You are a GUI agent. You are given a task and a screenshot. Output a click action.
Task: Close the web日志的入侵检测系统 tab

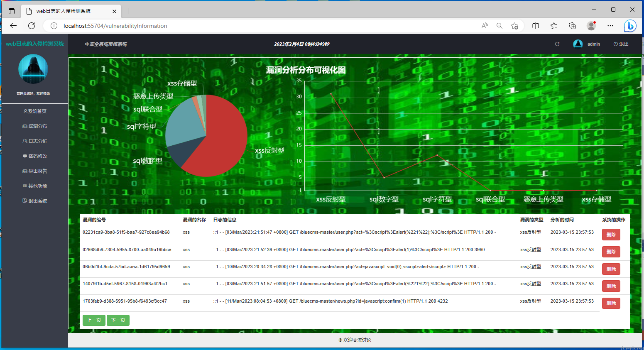115,11
